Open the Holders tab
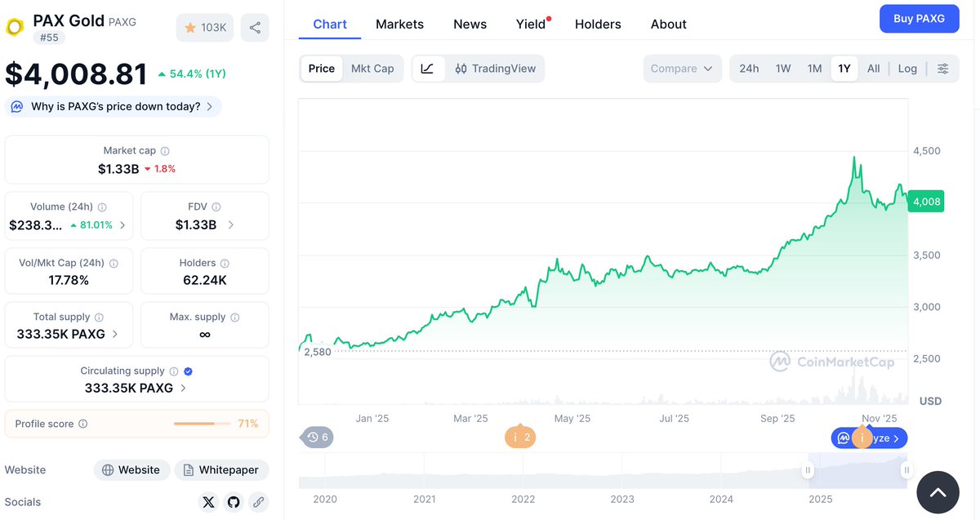This screenshot has height=520, width=980. pyautogui.click(x=597, y=24)
